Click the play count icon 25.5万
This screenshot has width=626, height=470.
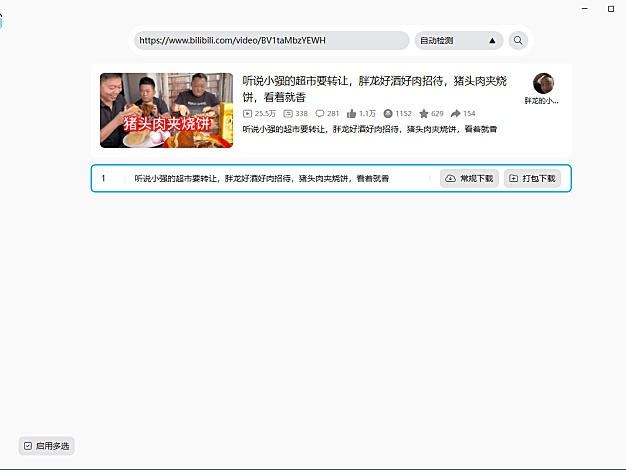click(248, 114)
